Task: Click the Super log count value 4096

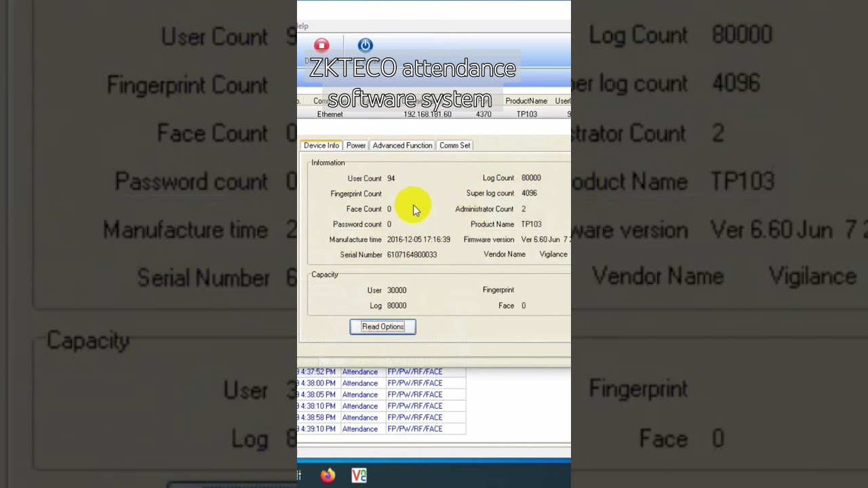Action: point(529,193)
